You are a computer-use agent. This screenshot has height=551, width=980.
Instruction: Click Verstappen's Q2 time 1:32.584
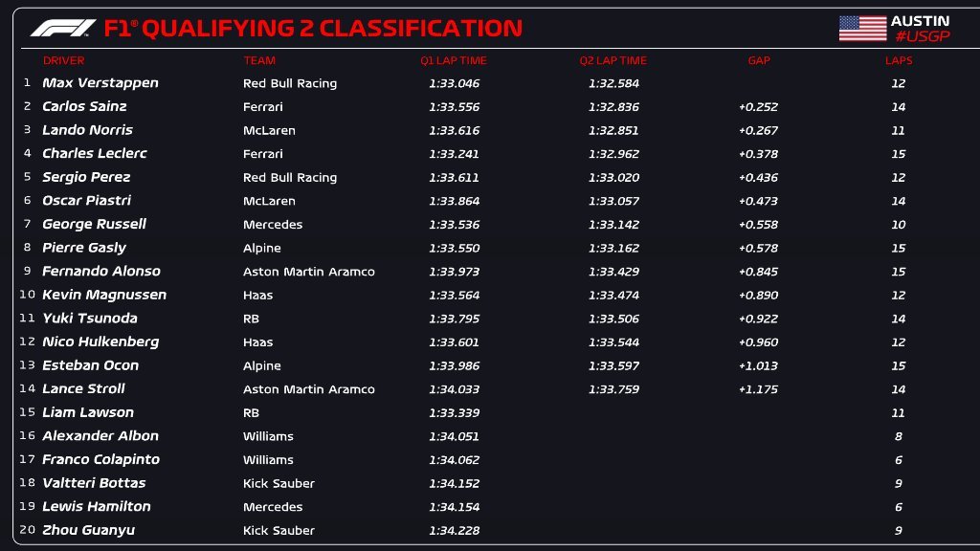coord(613,83)
